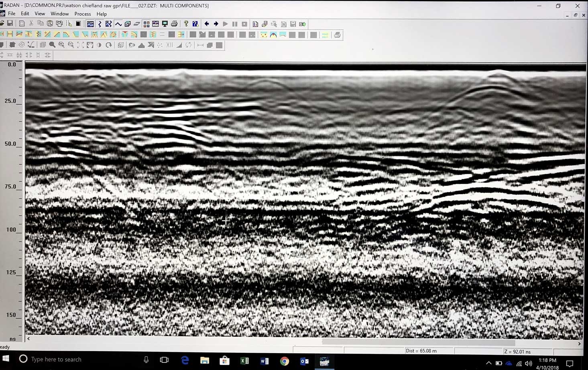The width and height of the screenshot is (588, 370).
Task: Click the distance measure ruler icon
Action: pyautogui.click(x=200, y=45)
